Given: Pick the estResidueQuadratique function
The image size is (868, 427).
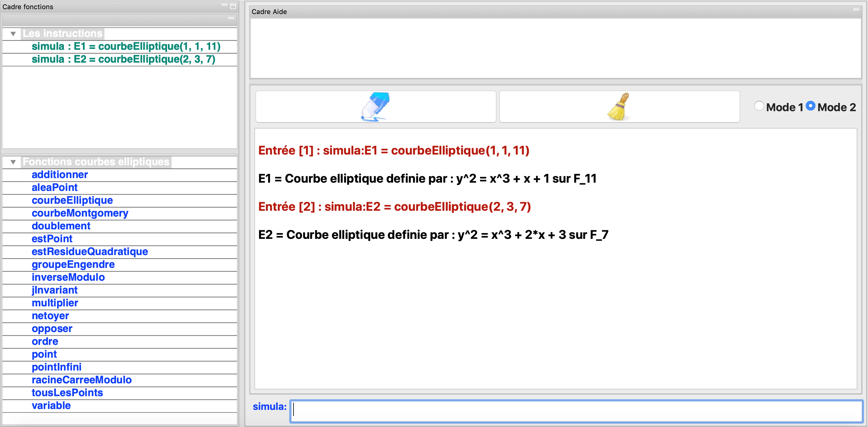Looking at the screenshot, I should [89, 251].
